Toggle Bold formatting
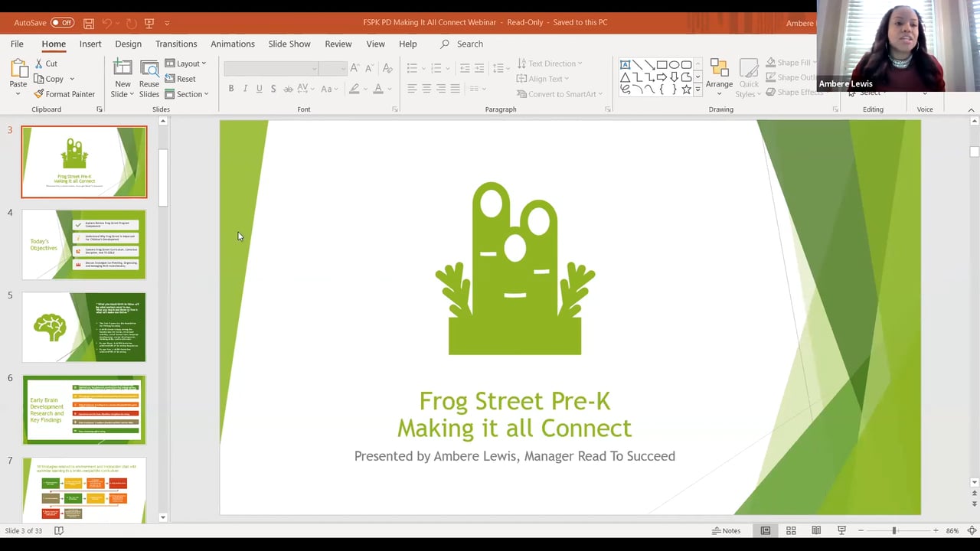The image size is (980, 551). [231, 89]
